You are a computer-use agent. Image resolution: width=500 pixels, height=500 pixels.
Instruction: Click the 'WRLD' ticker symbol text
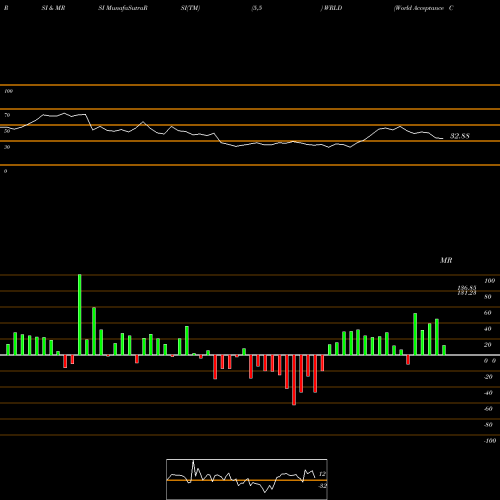point(333,8)
